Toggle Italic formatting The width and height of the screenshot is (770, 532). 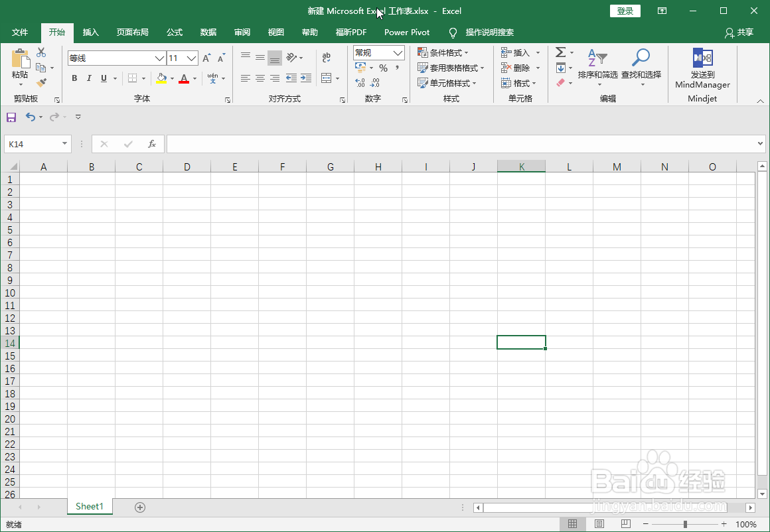89,78
